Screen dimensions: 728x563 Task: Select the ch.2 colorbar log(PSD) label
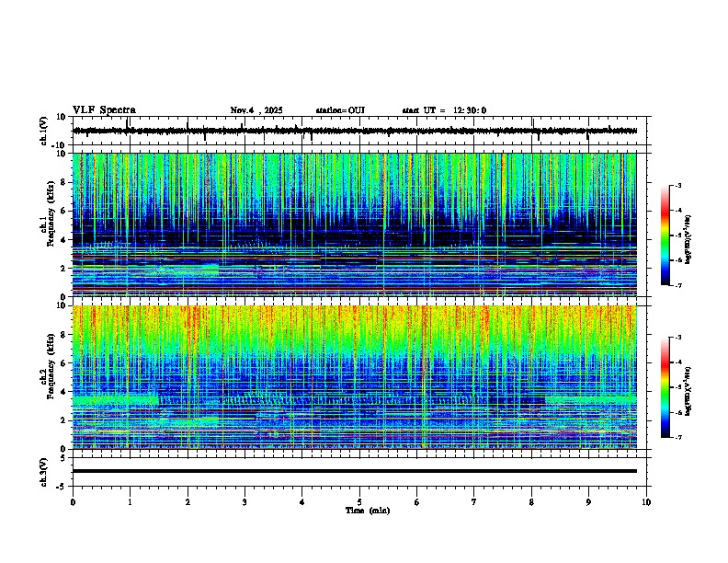click(x=688, y=392)
